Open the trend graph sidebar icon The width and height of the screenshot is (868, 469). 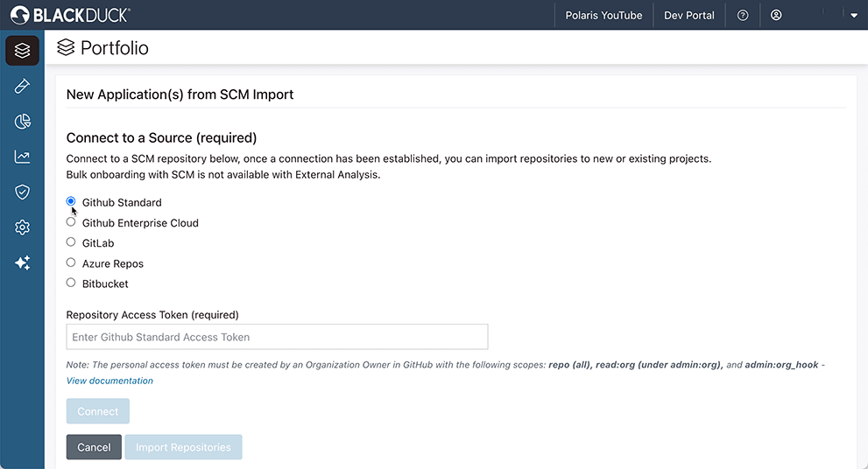[22, 157]
